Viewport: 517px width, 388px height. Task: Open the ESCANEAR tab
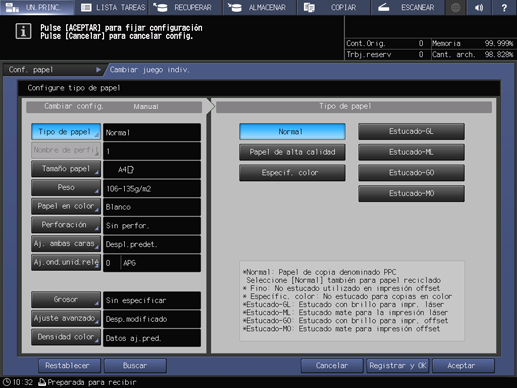[x=407, y=7]
